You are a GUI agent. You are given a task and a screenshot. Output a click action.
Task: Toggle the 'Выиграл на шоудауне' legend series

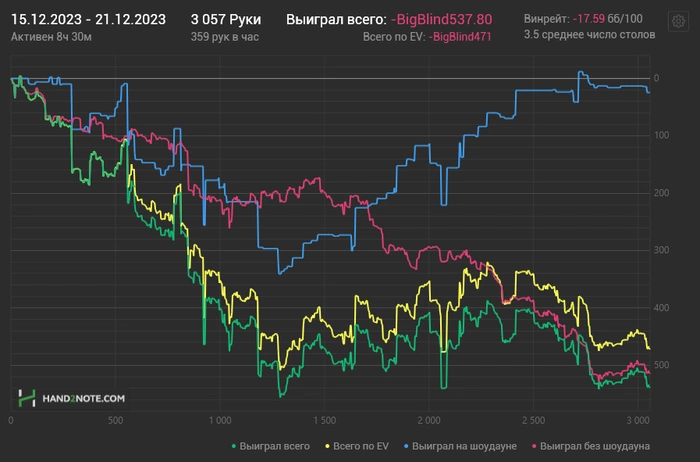460,446
